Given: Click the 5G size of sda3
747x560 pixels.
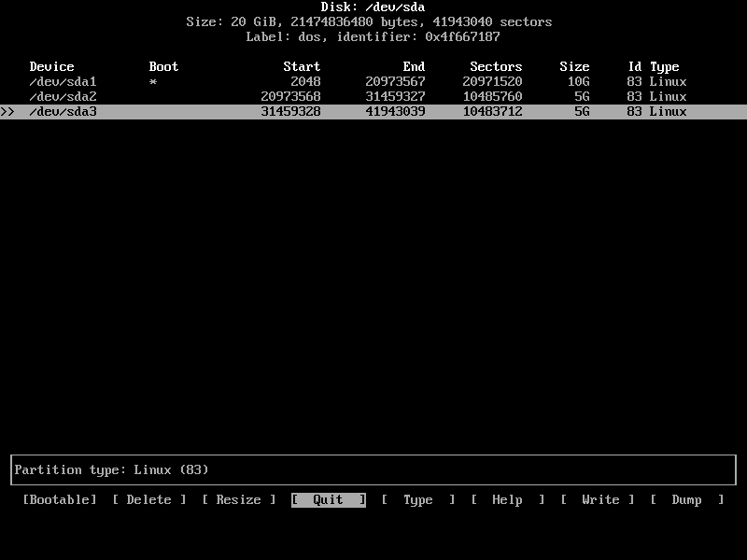Looking at the screenshot, I should (582, 111).
